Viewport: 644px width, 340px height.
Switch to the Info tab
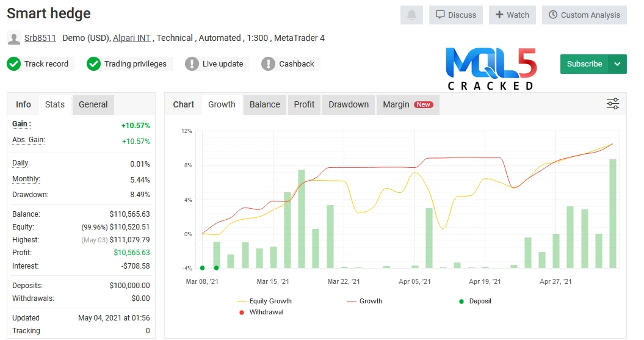[23, 104]
